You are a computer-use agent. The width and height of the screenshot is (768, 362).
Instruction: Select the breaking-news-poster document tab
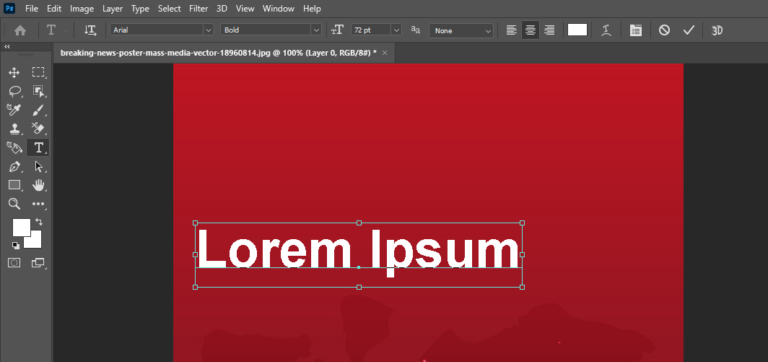(x=218, y=52)
